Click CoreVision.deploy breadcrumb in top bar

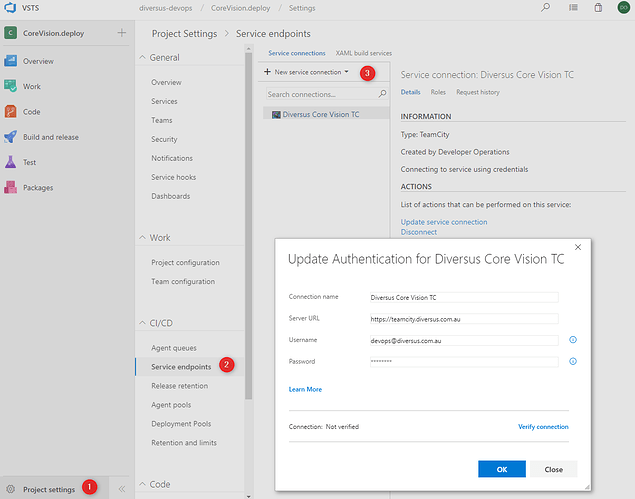coord(241,8)
